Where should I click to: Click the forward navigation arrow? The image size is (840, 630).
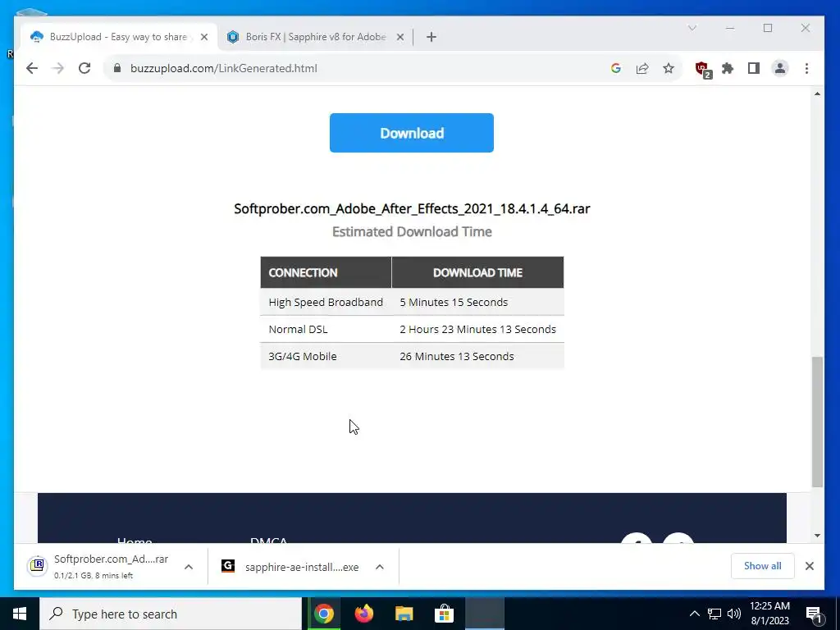[58, 68]
